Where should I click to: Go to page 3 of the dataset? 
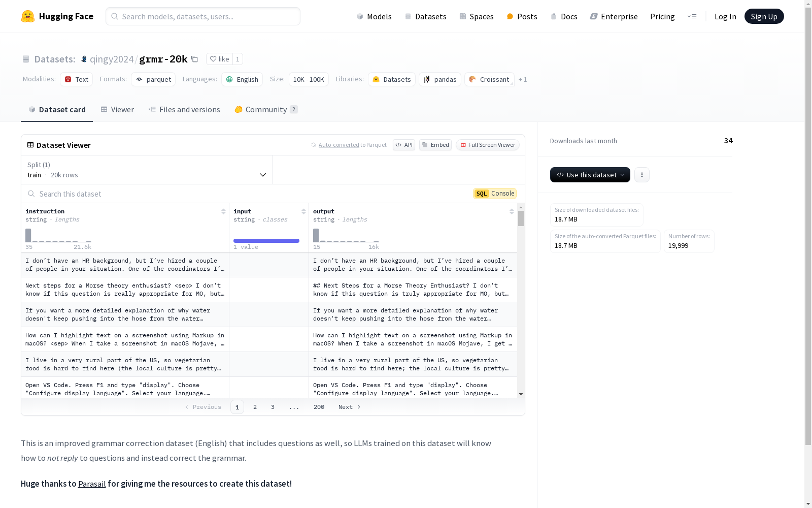click(273, 407)
